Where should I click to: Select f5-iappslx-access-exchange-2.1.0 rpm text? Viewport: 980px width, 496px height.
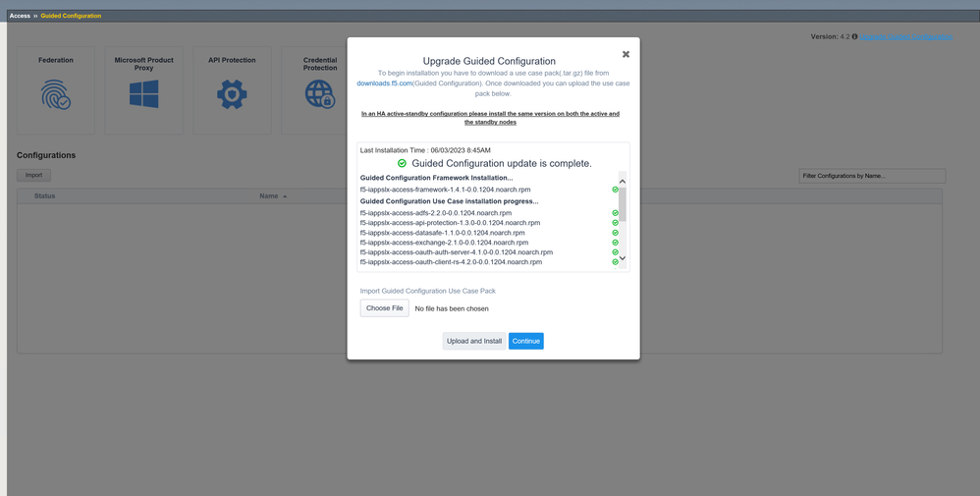445,243
